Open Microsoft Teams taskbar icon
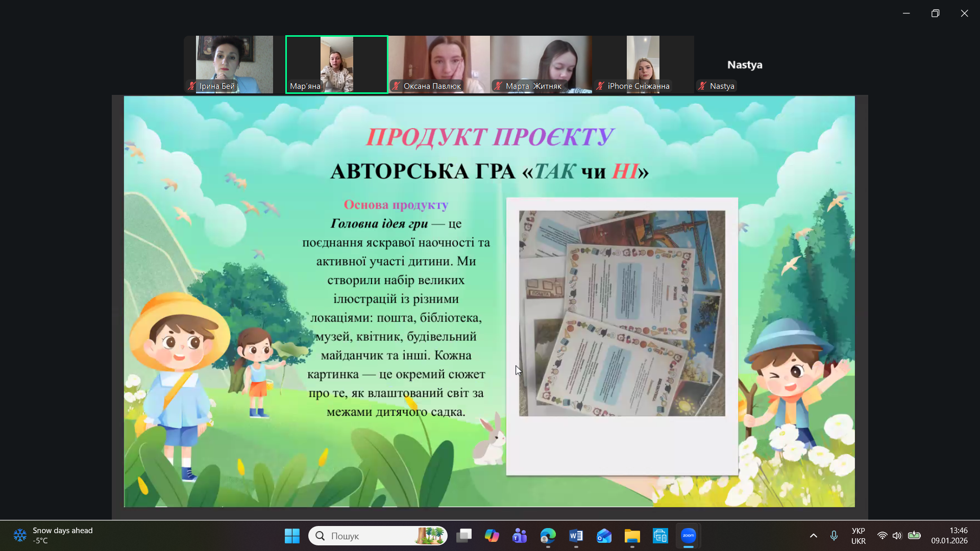This screenshot has width=980, height=551. pos(520,536)
